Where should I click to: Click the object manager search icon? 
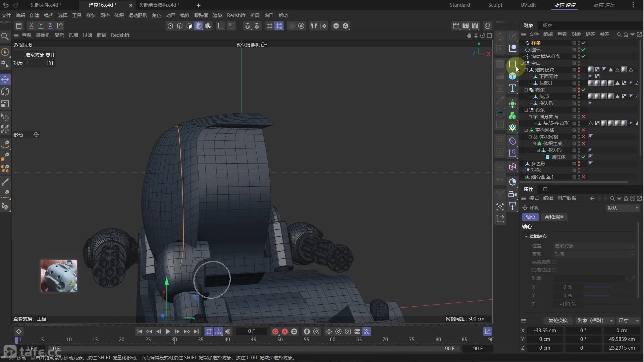coord(619,35)
